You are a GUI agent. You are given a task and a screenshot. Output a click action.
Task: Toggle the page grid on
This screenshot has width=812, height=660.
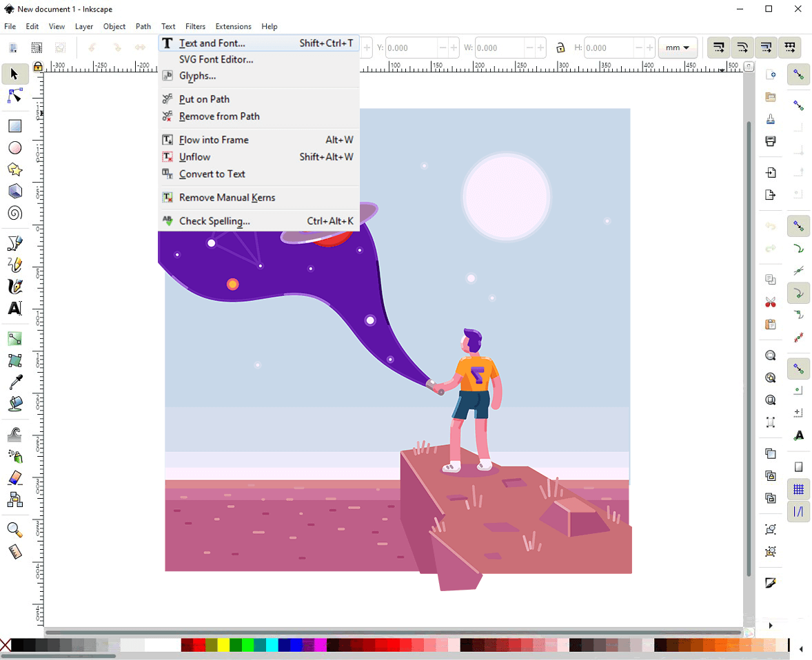798,489
